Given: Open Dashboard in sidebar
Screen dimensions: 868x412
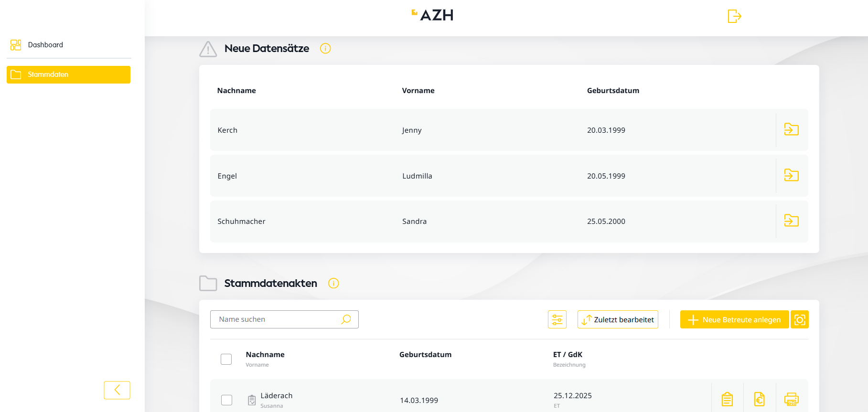Looking at the screenshot, I should point(45,45).
